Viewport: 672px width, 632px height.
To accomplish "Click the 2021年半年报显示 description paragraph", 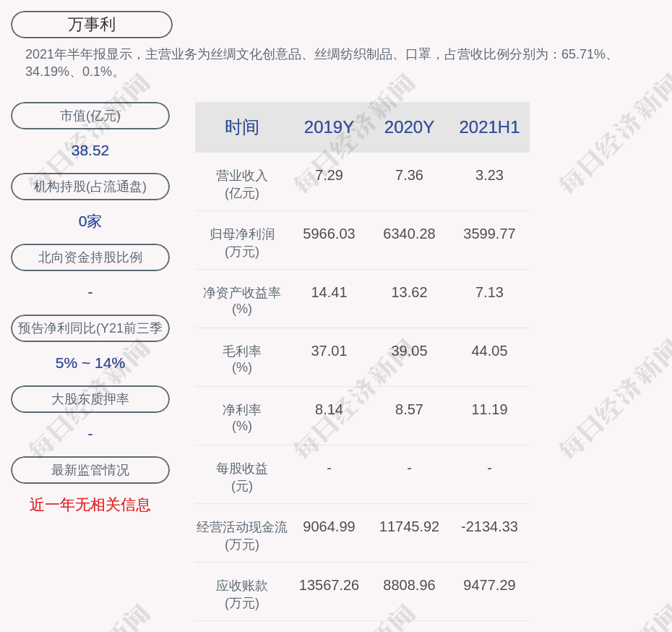I will (319, 63).
